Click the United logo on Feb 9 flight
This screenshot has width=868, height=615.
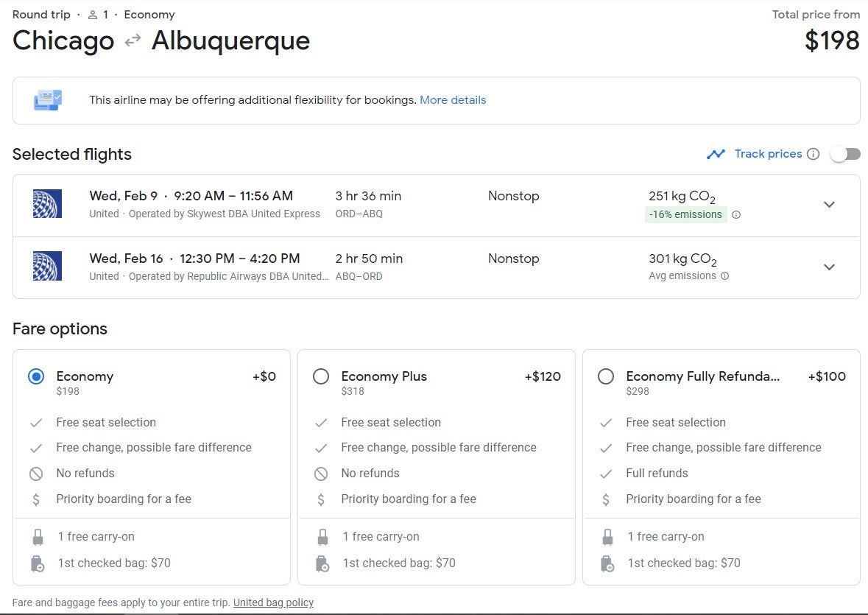coord(47,204)
